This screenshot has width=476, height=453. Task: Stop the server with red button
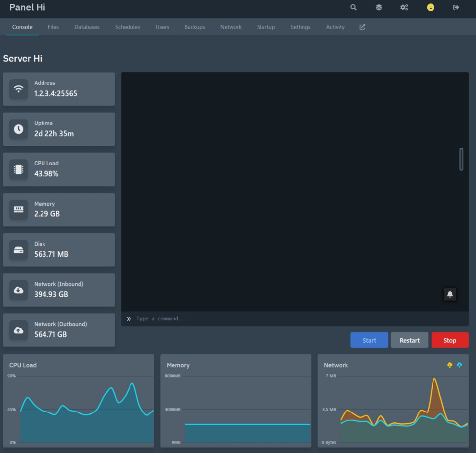point(450,340)
